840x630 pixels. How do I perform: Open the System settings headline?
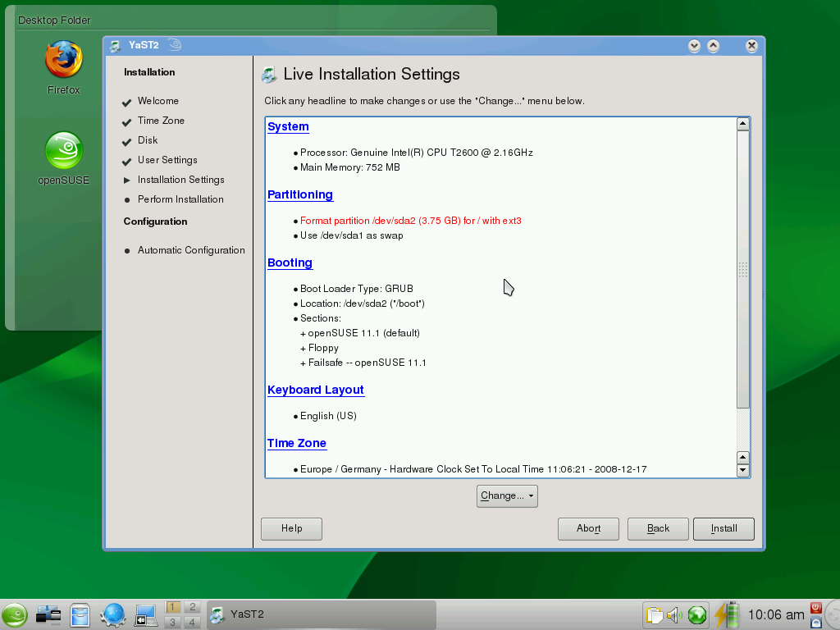tap(288, 127)
